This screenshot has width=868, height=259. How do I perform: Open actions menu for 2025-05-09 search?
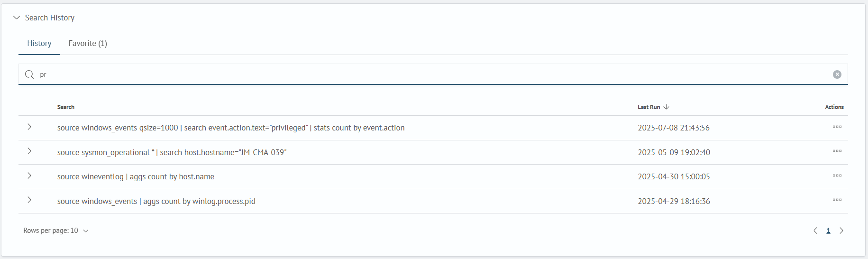[837, 151]
